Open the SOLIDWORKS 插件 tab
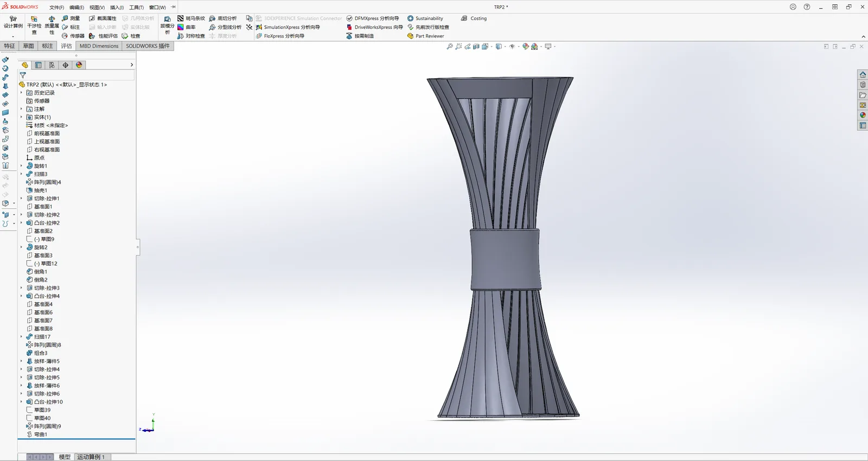Screen dimensions: 868x461 (x=148, y=46)
